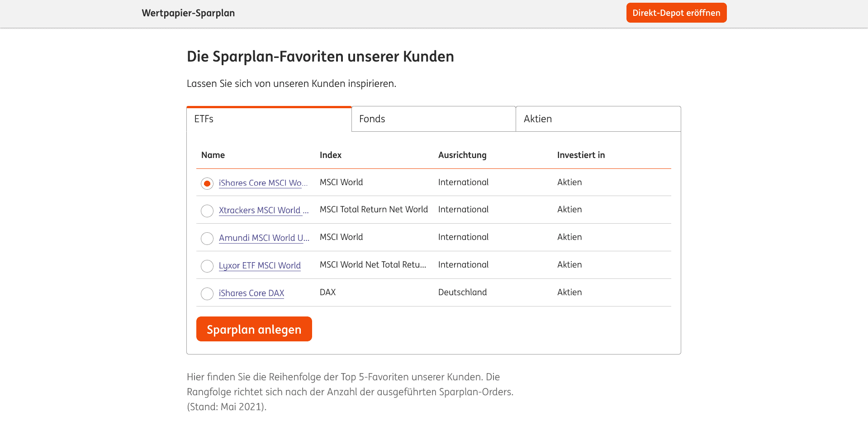The image size is (868, 436).
Task: Open the Amundi MSCI World U... link
Action: [264, 238]
